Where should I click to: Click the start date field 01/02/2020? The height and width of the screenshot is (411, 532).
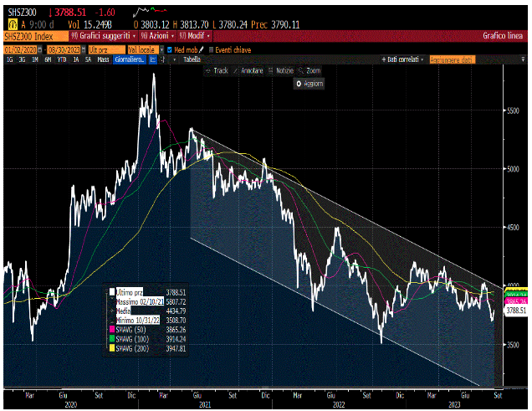tap(20, 49)
